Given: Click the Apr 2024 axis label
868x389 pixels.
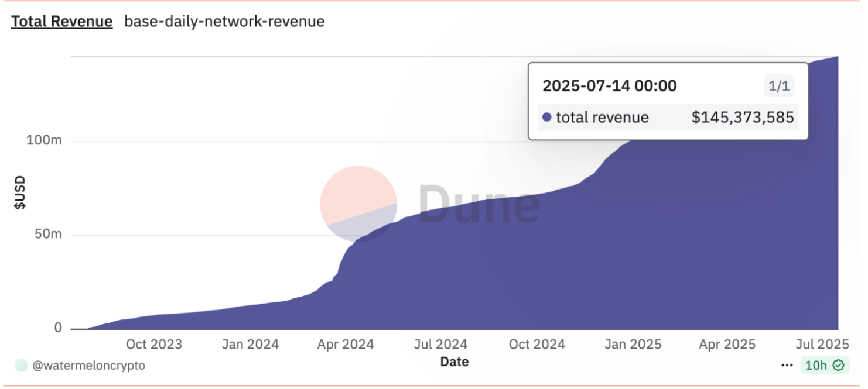Looking at the screenshot, I should [346, 344].
